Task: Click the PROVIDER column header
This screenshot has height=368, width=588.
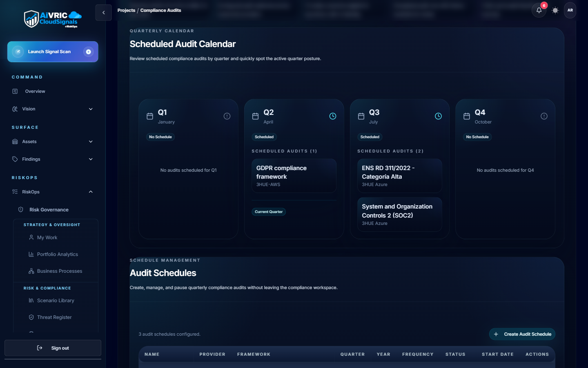Action: point(212,355)
